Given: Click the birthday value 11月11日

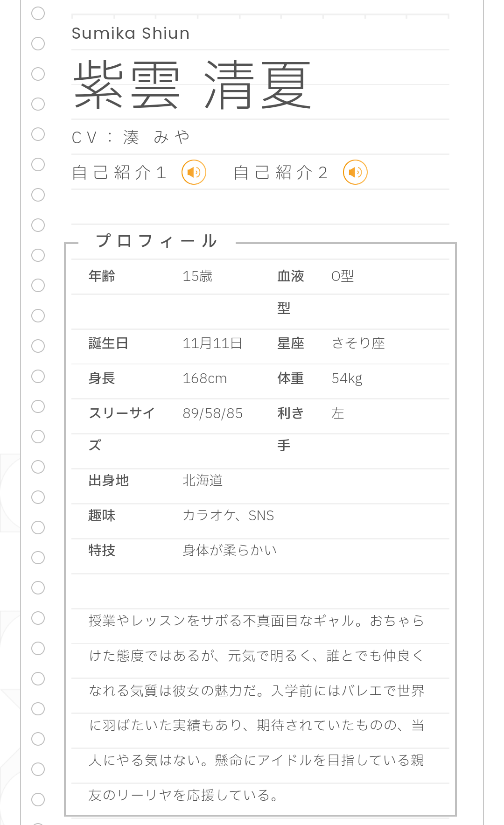Looking at the screenshot, I should pos(212,343).
